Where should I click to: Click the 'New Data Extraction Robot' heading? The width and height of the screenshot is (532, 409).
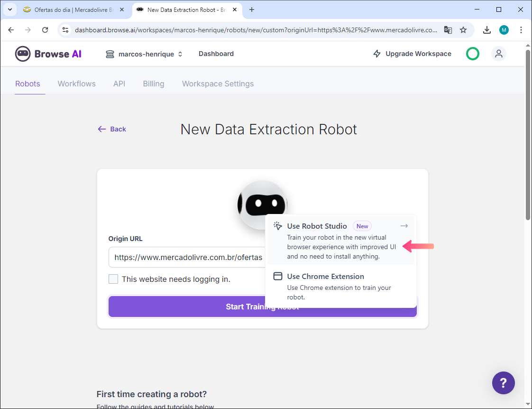[x=268, y=130]
